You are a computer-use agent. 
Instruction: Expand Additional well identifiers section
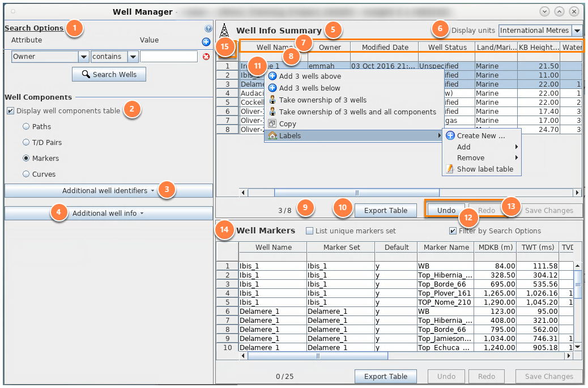coord(108,190)
